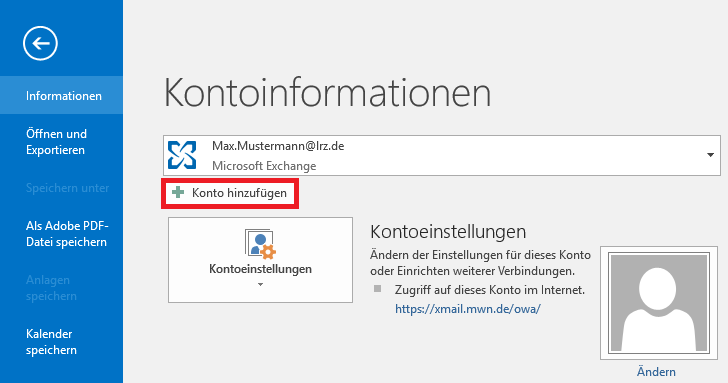
Task: Open the https://xmail.mwn.de/owa/ link
Action: [x=468, y=309]
